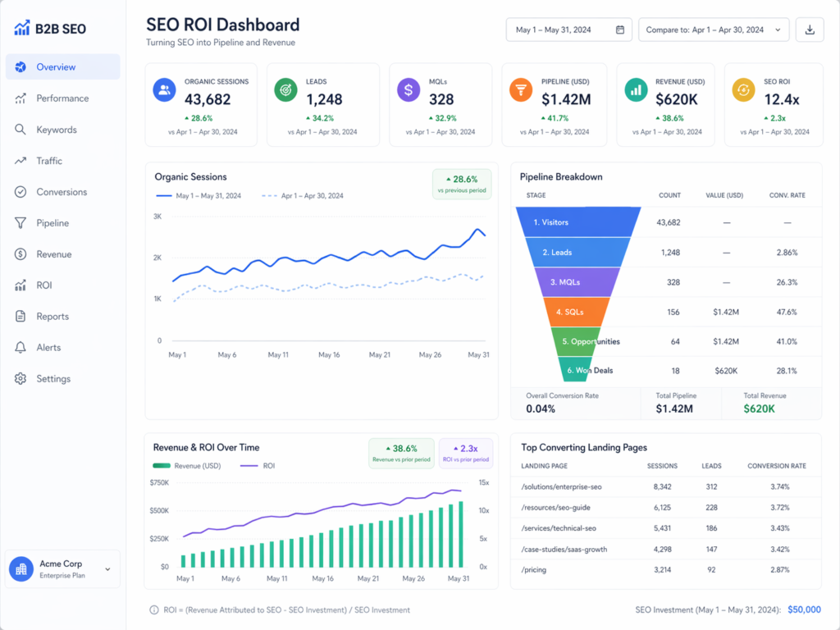Click the Reports document icon
This screenshot has height=630, width=840.
[x=21, y=316]
